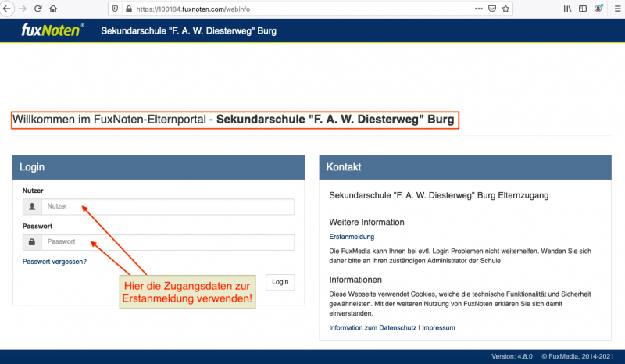Click the fuxNoten logo
The width and height of the screenshot is (625, 364).
click(52, 30)
